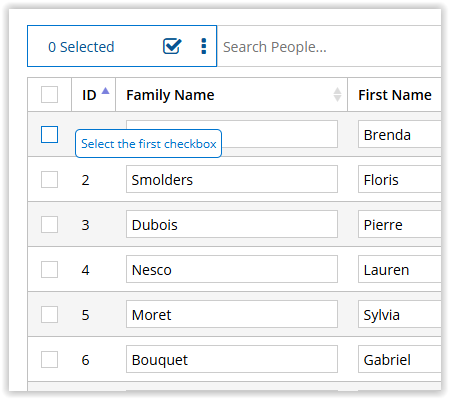Open the three-dot more options menu
Screen dimensions: 449x399
pos(204,46)
